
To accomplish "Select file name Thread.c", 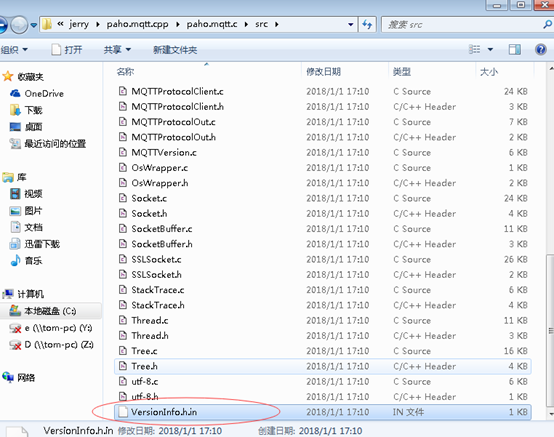I will tap(150, 320).
